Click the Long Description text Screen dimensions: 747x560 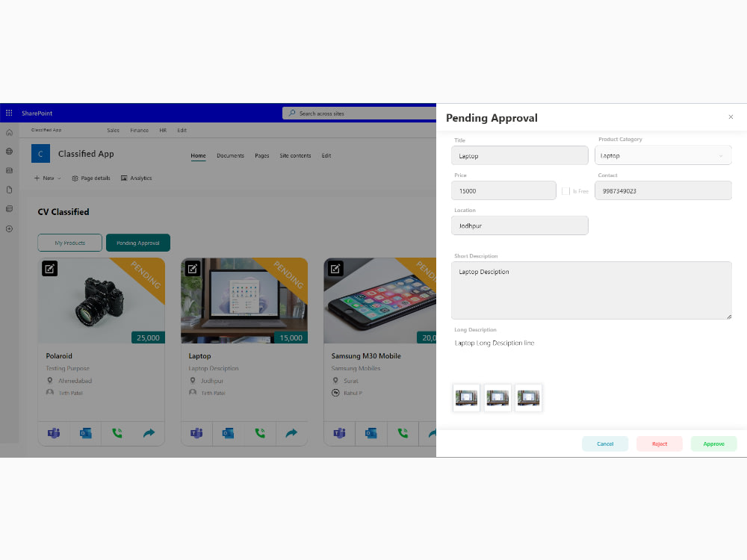click(495, 343)
